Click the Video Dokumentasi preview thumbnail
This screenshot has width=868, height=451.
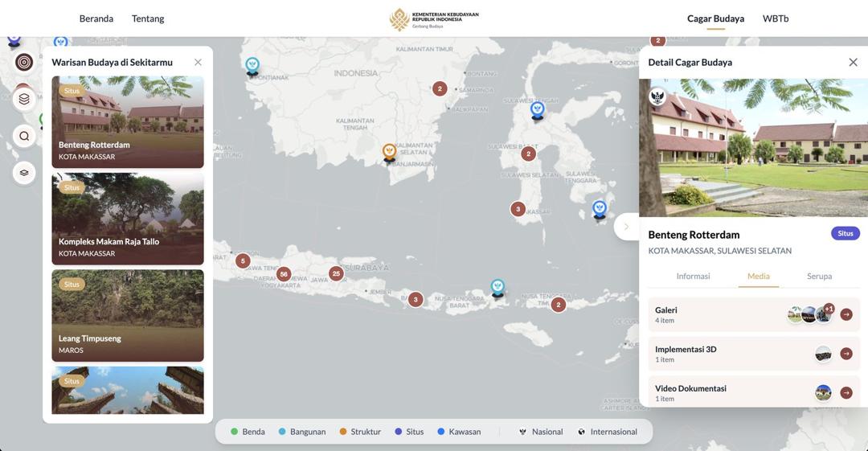tap(823, 392)
